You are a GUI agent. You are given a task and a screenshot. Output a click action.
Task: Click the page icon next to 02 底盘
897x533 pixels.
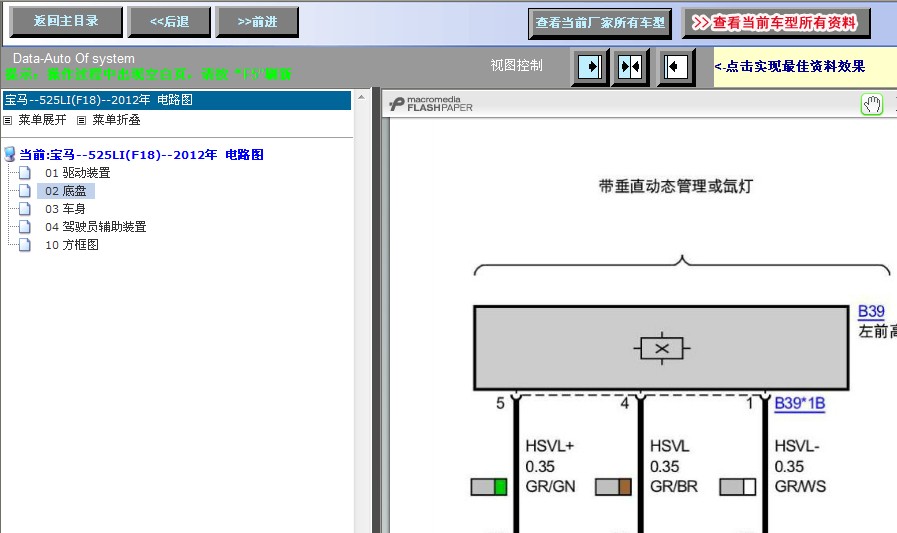tap(25, 190)
